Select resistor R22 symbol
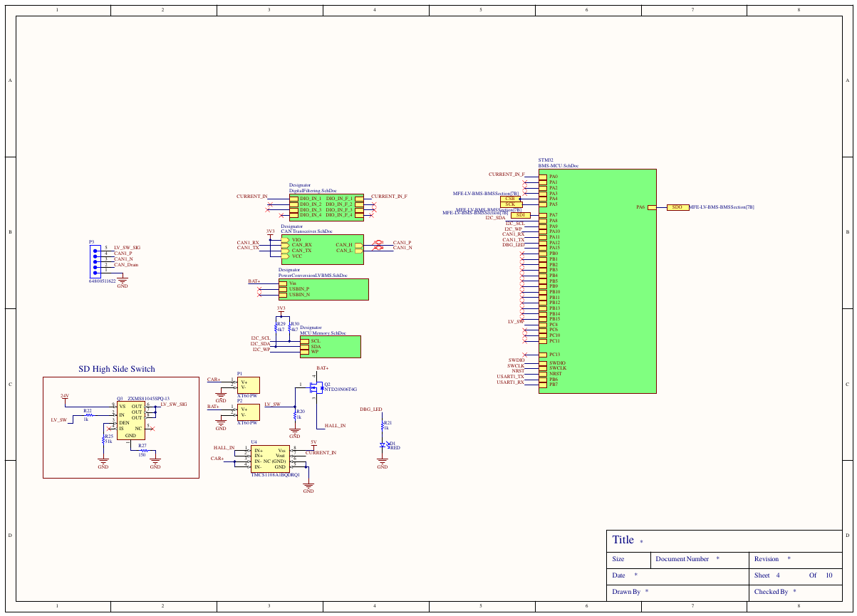 click(89, 414)
